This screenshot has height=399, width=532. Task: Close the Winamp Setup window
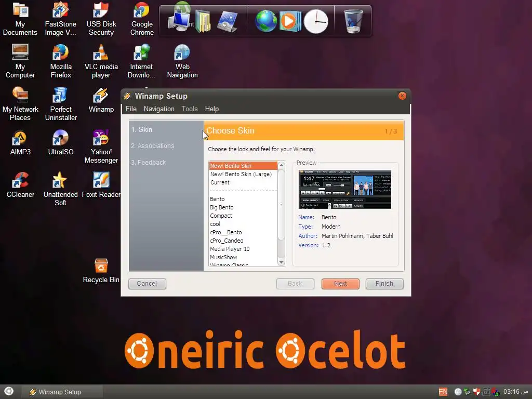coord(403,96)
